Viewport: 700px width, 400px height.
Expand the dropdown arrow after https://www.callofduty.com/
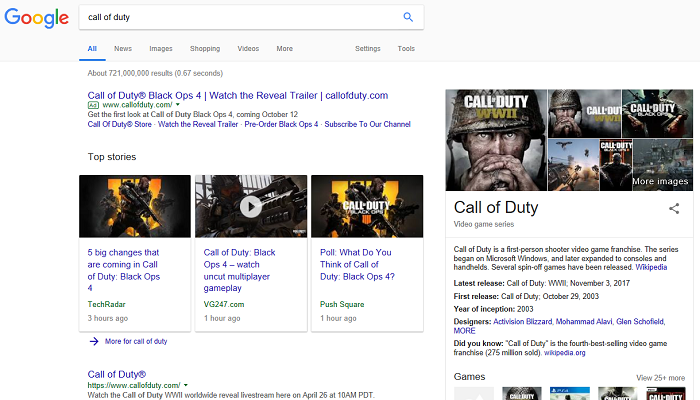(186, 385)
